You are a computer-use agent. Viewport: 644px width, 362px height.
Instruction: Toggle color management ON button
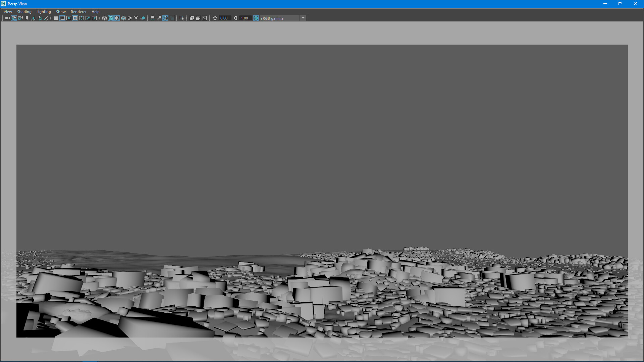256,18
